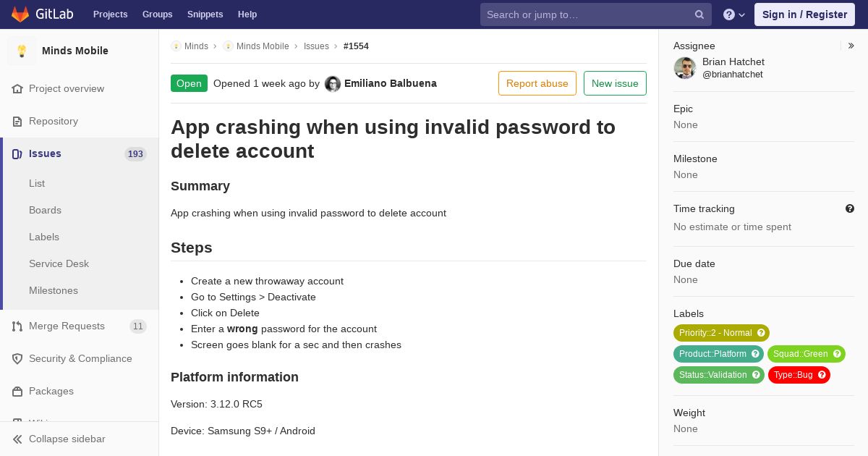Click the New issue button

click(x=615, y=83)
